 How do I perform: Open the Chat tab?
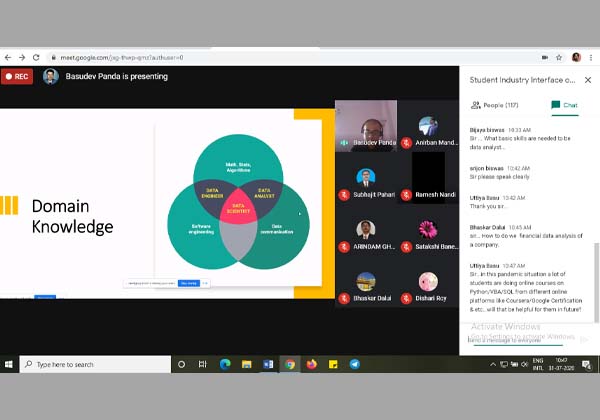click(563, 104)
